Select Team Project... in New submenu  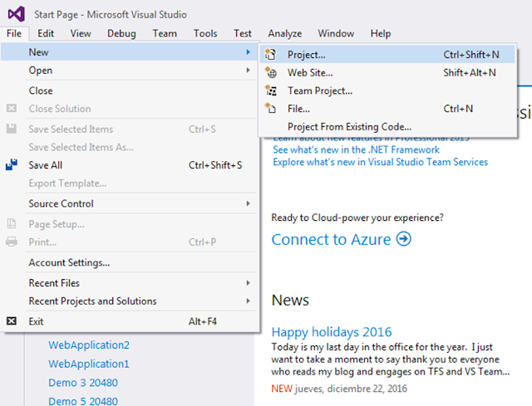click(x=387, y=90)
